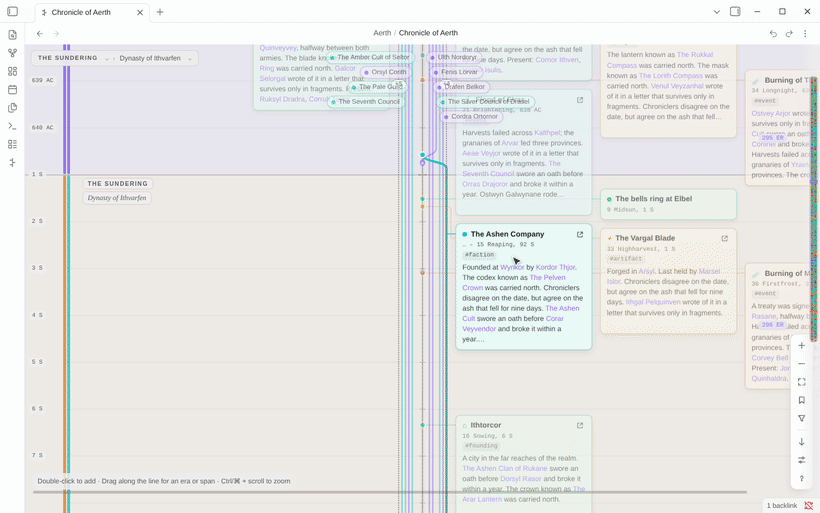Image resolution: width=820 pixels, height=513 pixels.
Task: Click the sync-off icon in status bar
Action: pos(808,506)
